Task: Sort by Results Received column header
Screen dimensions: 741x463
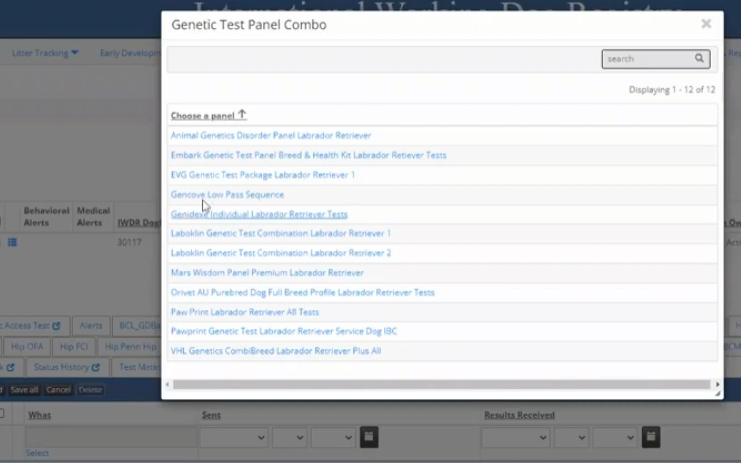Action: [x=519, y=415]
